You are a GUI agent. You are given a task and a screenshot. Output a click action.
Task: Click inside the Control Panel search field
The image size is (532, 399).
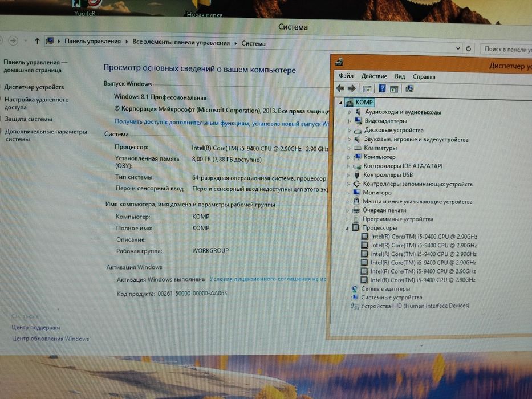click(x=506, y=49)
